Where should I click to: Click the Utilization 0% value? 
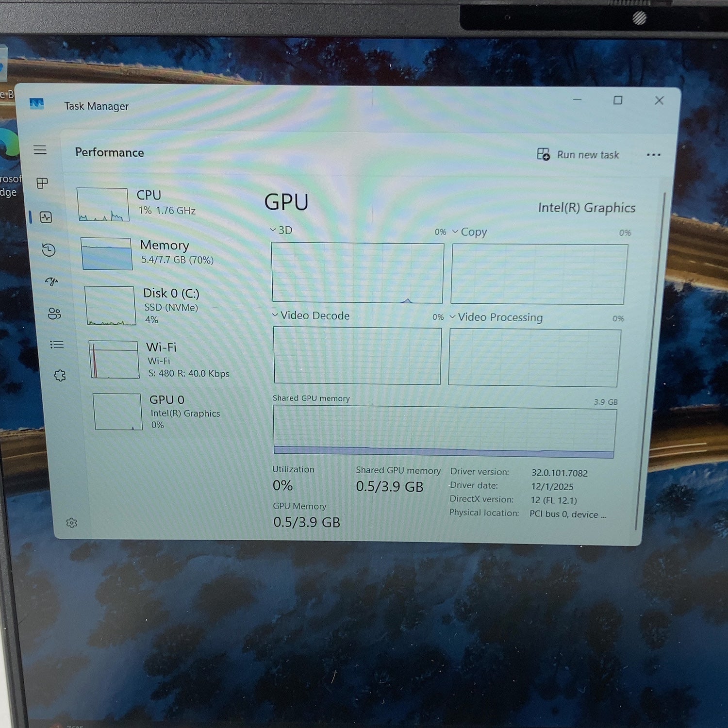pyautogui.click(x=282, y=485)
